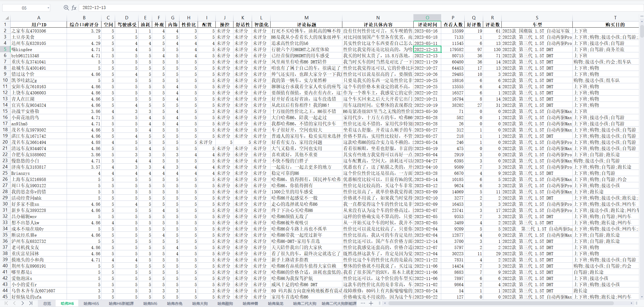Select cell with user 嗨kingdee
The width and height of the screenshot is (644, 307).
click(39, 49)
